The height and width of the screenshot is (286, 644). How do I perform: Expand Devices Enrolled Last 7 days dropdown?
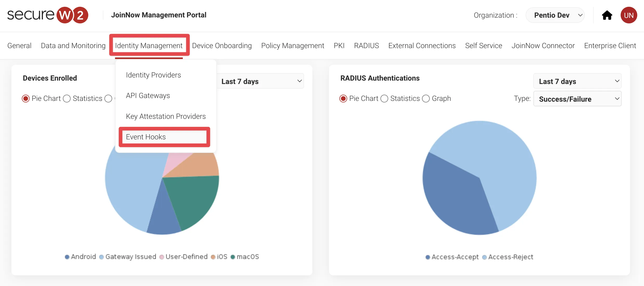tap(260, 81)
